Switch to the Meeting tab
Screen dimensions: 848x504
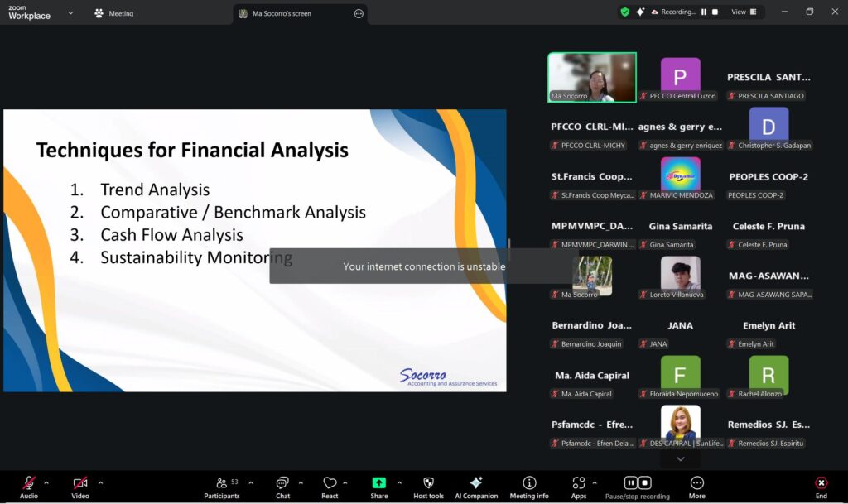(x=114, y=13)
